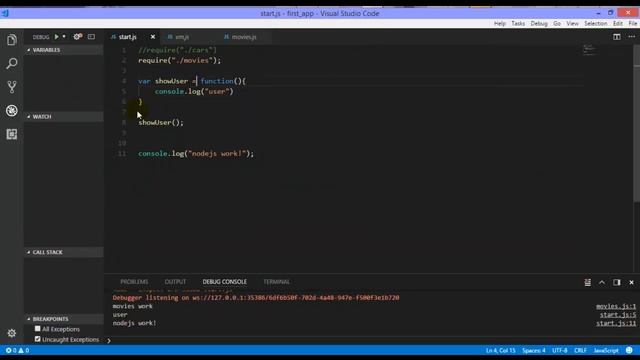Viewport: 640px width, 360px height.
Task: Open the Selection menu
Action: (596, 24)
